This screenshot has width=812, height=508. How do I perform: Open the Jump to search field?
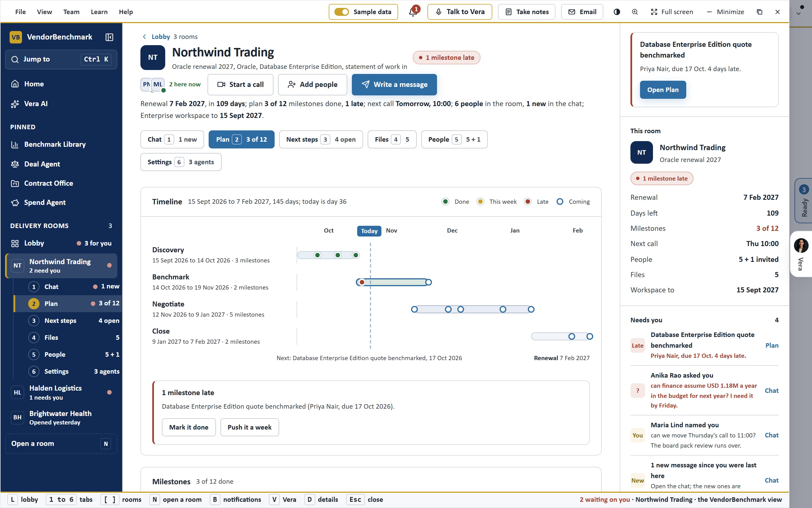pyautogui.click(x=61, y=59)
